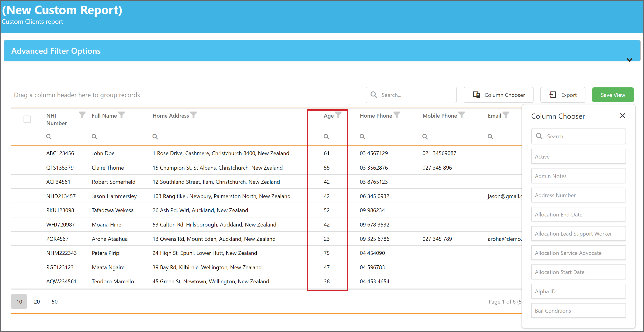Click Teodoro Marcello address cell
The width and height of the screenshot is (644, 332).
(211, 281)
